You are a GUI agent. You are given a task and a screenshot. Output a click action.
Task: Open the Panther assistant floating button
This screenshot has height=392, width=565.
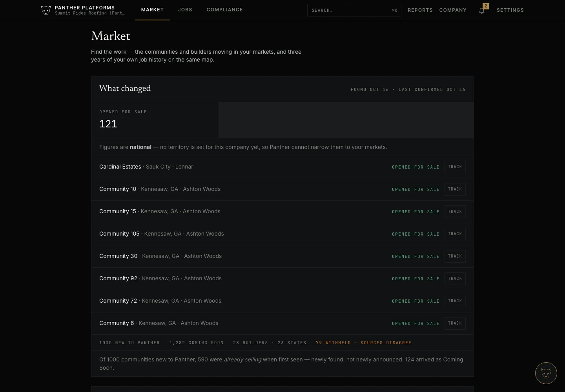point(546,373)
